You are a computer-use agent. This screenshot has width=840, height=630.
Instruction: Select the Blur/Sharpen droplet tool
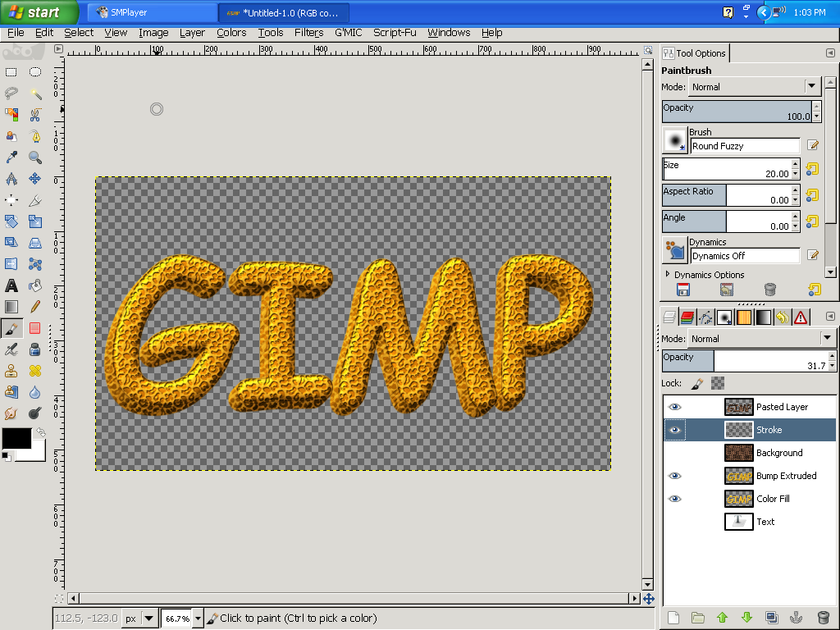pyautogui.click(x=35, y=392)
